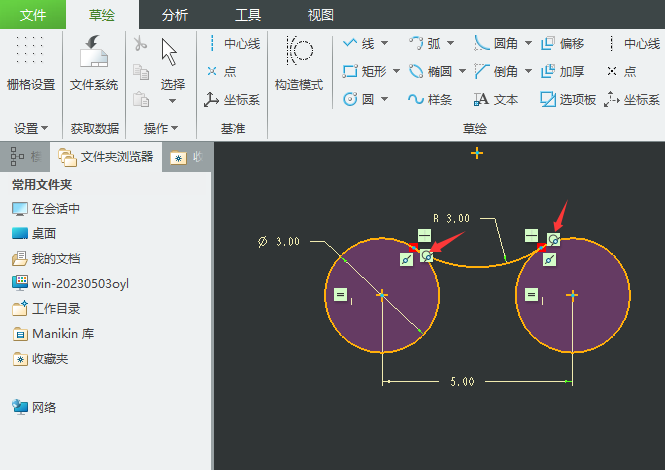Viewport: 665px width, 470px height.
Task: Select the 倒角 chamfer tool
Action: pyautogui.click(x=496, y=71)
